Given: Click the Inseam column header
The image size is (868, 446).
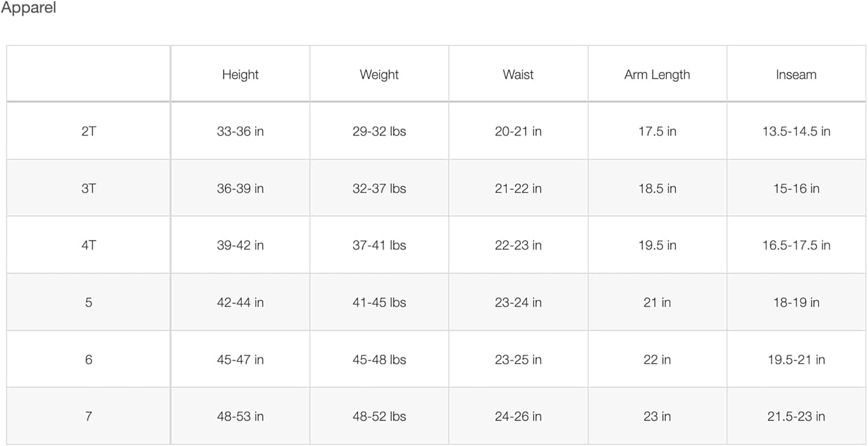Looking at the screenshot, I should click(x=796, y=75).
